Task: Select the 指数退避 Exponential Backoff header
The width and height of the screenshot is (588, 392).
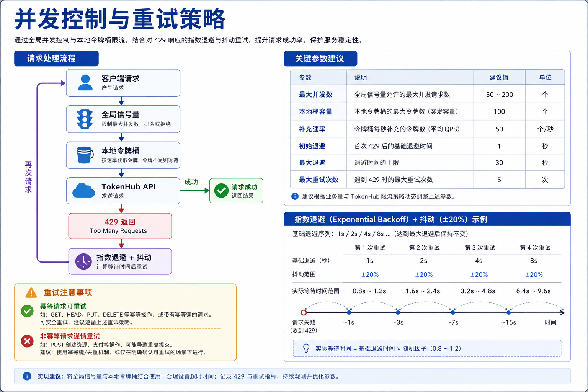Action: click(427, 219)
